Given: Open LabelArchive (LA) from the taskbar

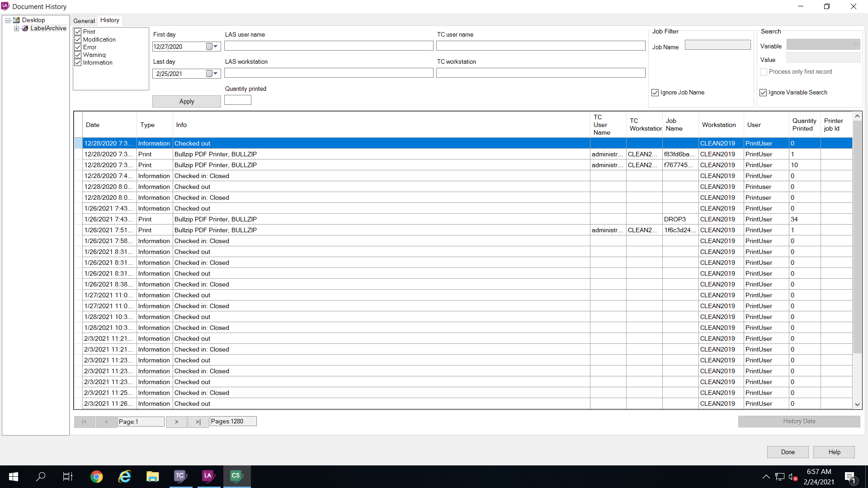Looking at the screenshot, I should [208, 476].
